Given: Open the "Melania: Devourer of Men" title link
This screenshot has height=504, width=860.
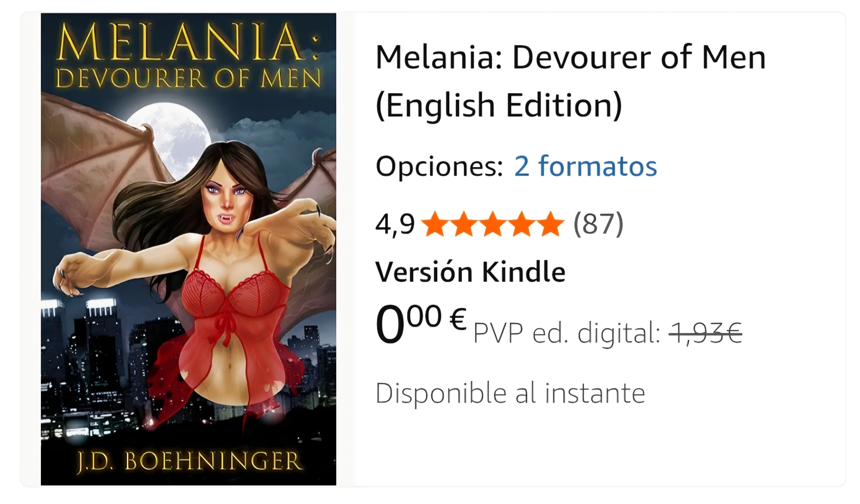Looking at the screenshot, I should (x=570, y=81).
